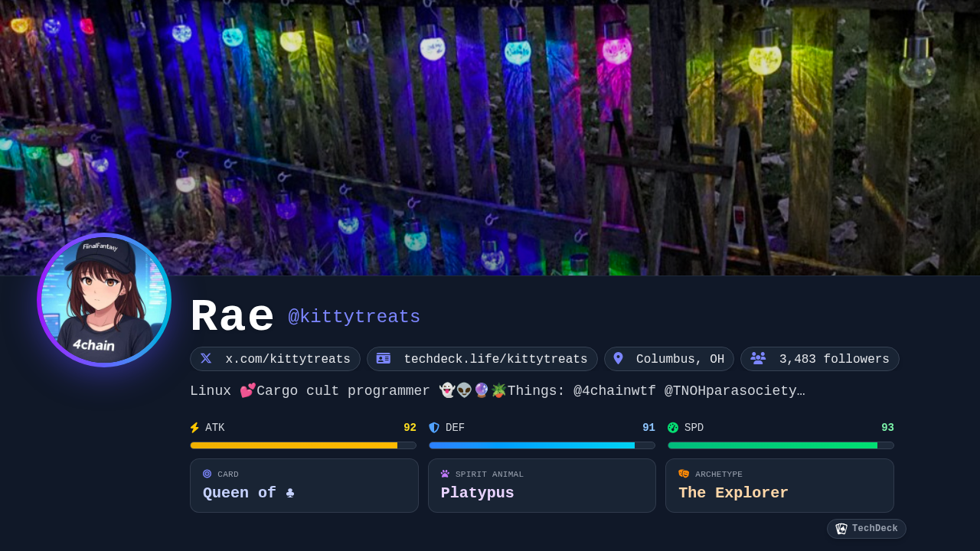Viewport: 980px width, 551px height.
Task: Click the theater masks Archetype icon
Action: [684, 474]
